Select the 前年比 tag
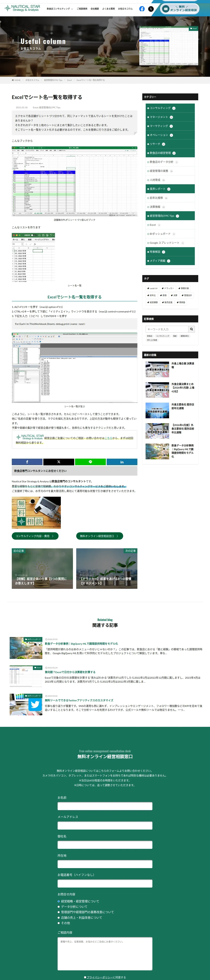This screenshot has width=210, height=980. point(152,295)
